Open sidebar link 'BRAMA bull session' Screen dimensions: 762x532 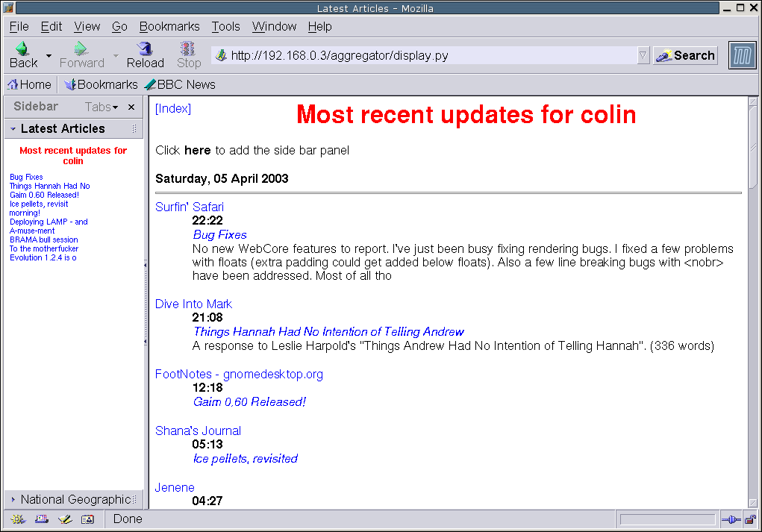44,240
